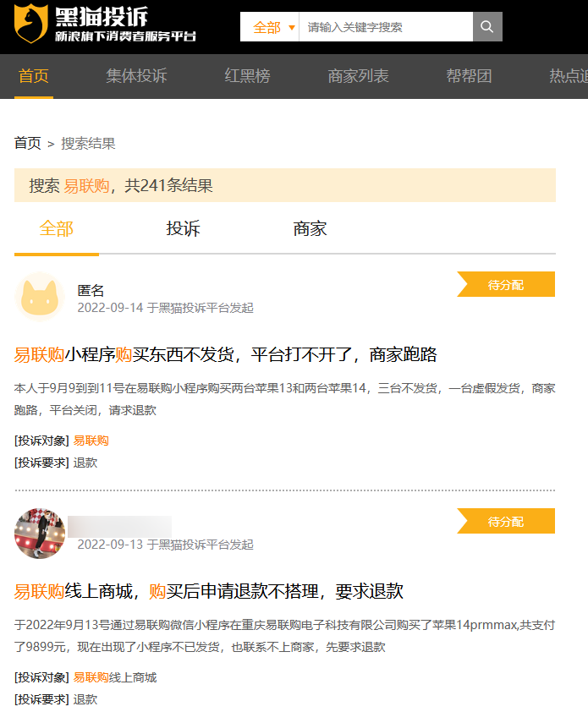
Task: Click complaint target 易联购线上商城
Action: pyautogui.click(x=115, y=677)
